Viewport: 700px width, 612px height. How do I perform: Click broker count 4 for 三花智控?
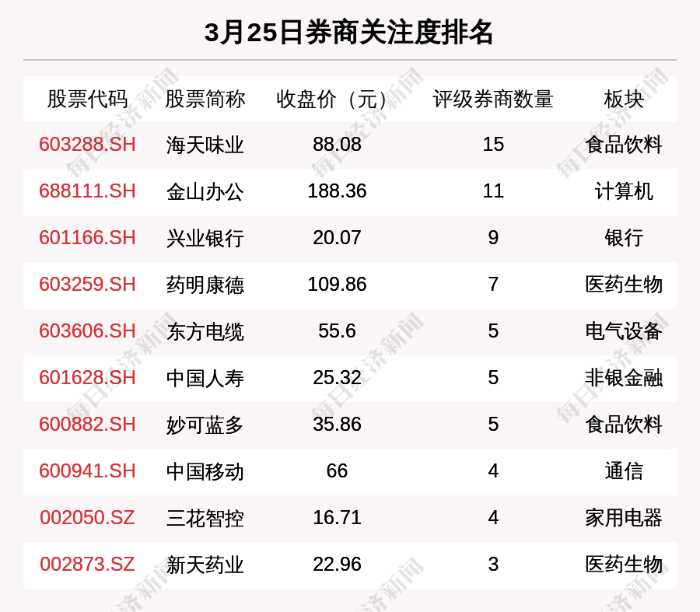[x=493, y=518]
